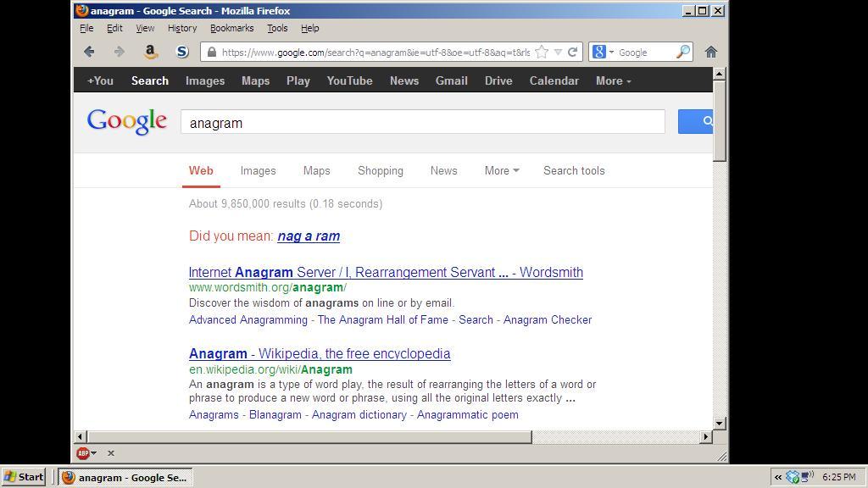Click Search in the black Google bar

(150, 80)
